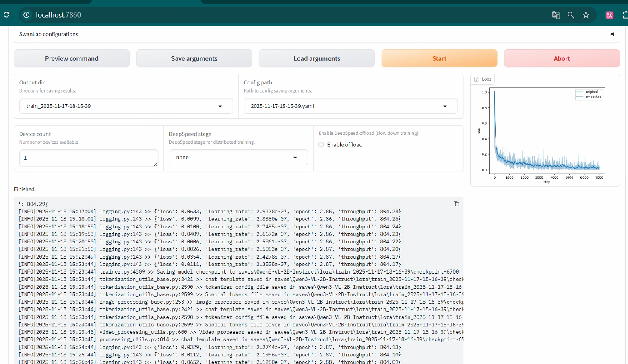Click the log line with loss 0.0329
This screenshot has width=628, height=364.
pyautogui.click(x=210, y=348)
